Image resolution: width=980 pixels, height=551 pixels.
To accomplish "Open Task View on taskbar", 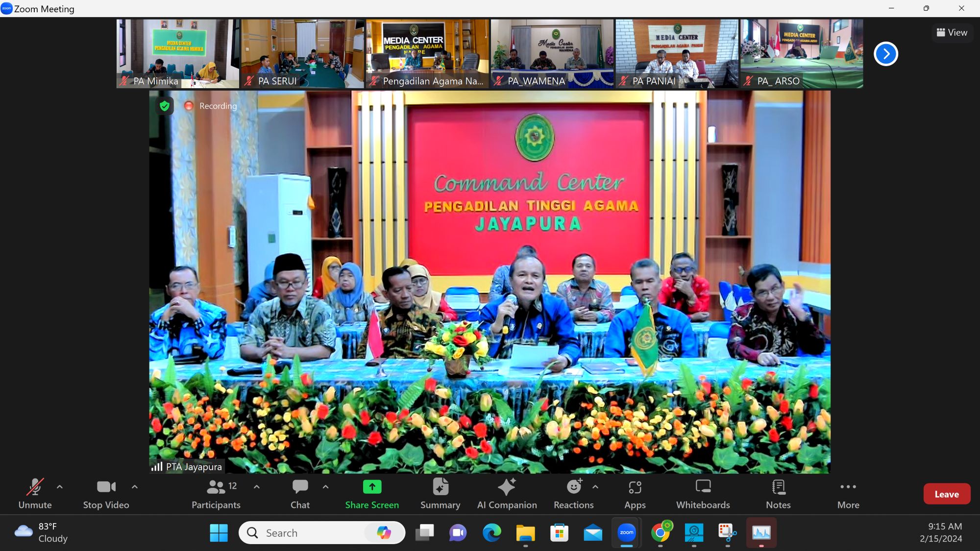I will pos(425,533).
